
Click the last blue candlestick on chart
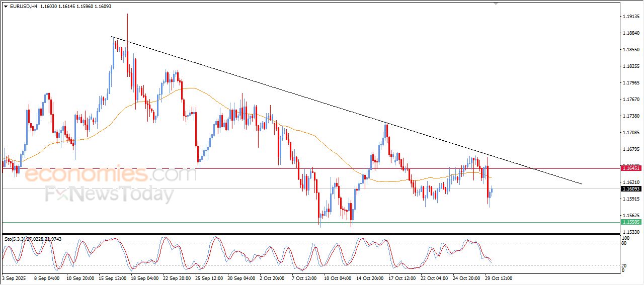[x=492, y=190]
